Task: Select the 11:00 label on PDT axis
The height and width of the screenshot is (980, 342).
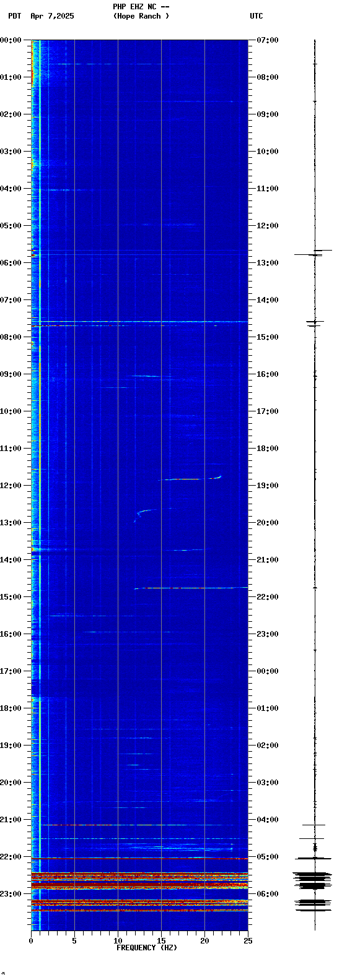Action: [11, 449]
